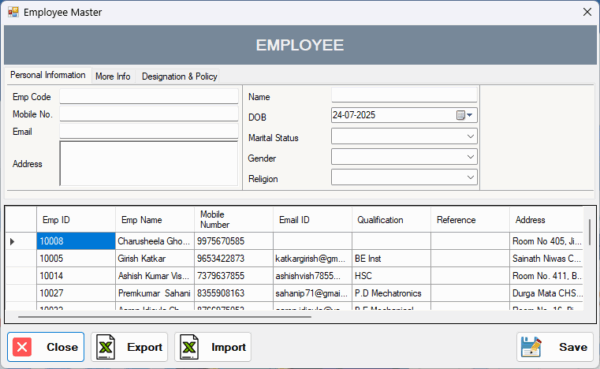Click the name cell Premkumar Sahani

point(155,293)
